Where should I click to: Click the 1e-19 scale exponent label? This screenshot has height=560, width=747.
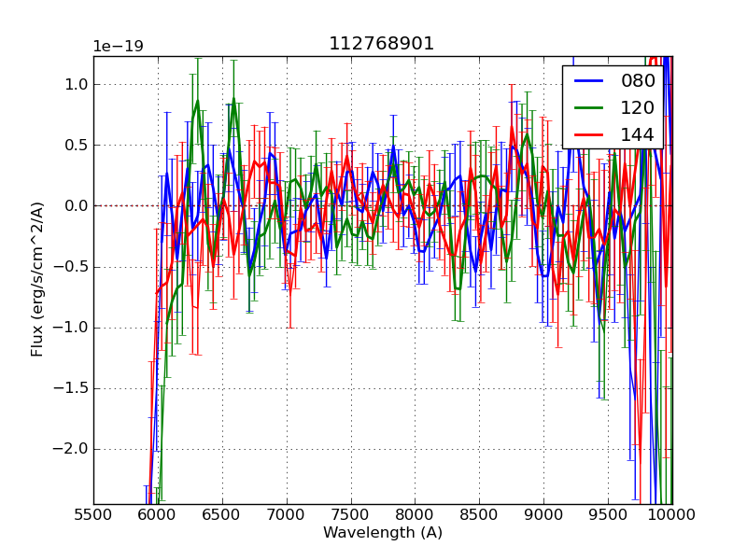point(118,47)
